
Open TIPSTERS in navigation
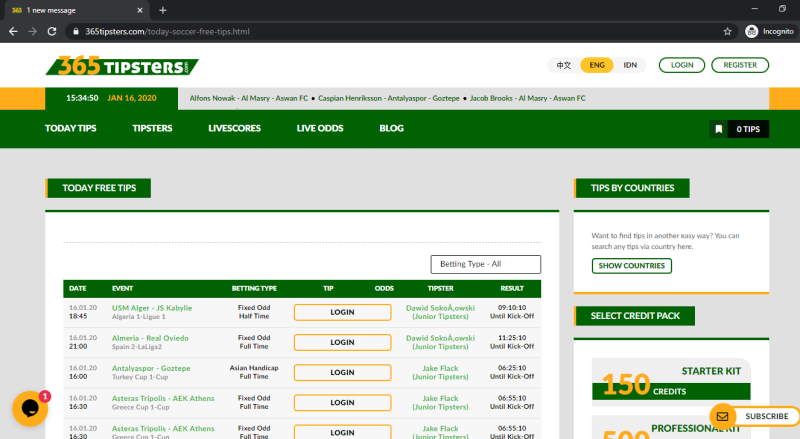coord(152,129)
